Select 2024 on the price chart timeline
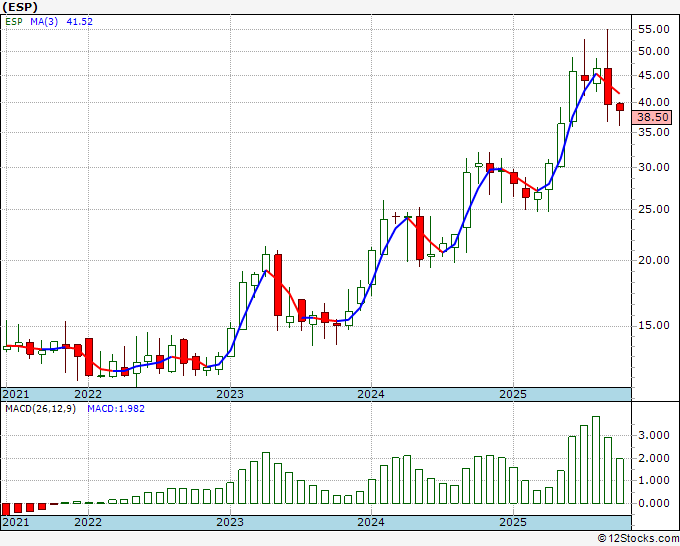The width and height of the screenshot is (680, 546). (371, 394)
